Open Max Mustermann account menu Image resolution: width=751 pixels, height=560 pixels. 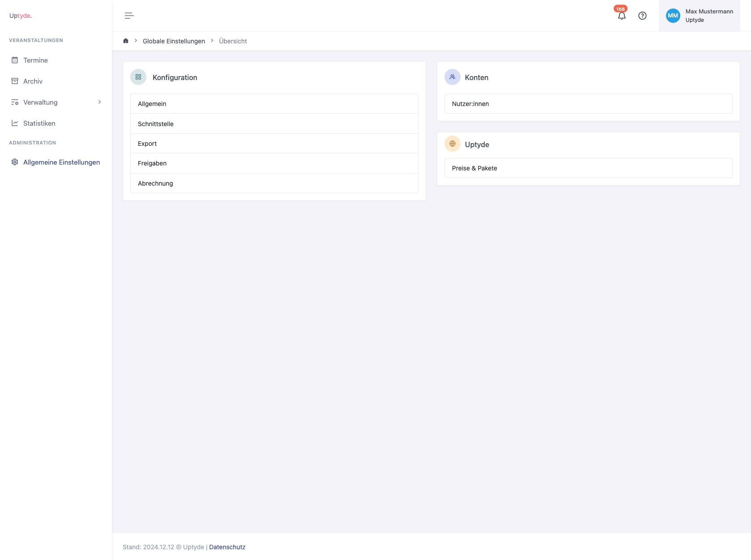[x=709, y=16]
